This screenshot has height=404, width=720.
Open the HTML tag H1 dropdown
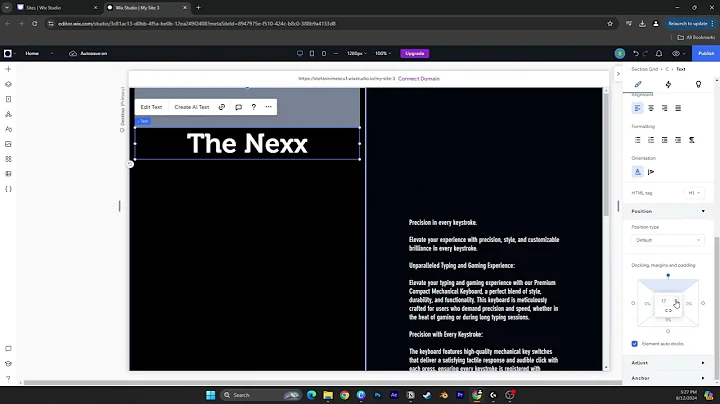694,193
